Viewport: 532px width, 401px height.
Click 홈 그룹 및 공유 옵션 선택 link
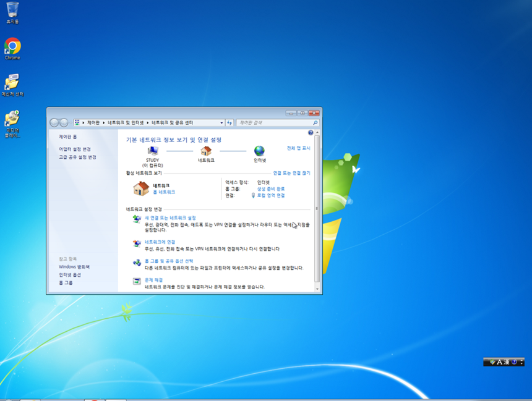click(169, 261)
